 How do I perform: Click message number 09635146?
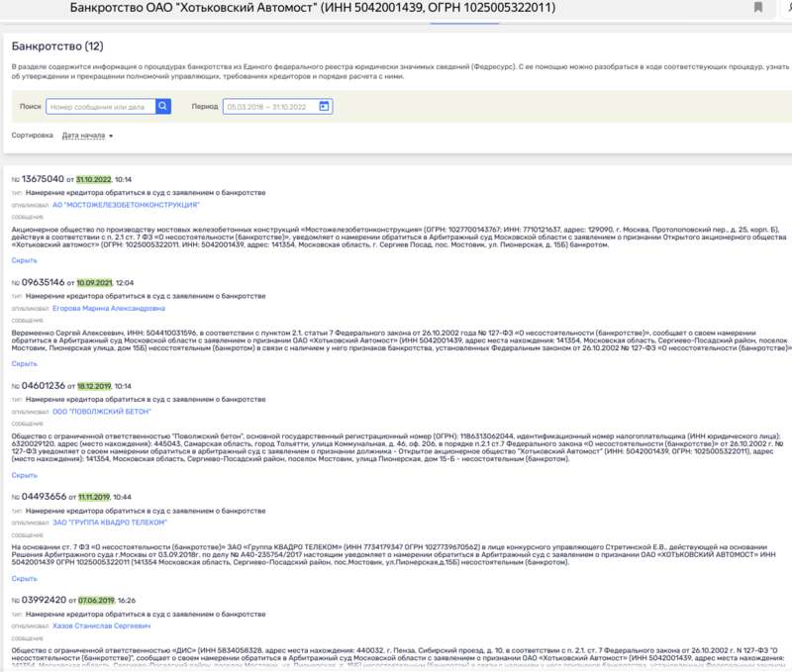(43, 282)
